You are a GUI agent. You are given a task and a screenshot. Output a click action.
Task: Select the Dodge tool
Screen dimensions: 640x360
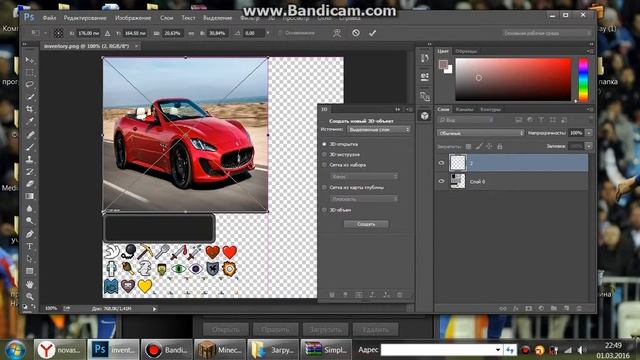[x=29, y=220]
